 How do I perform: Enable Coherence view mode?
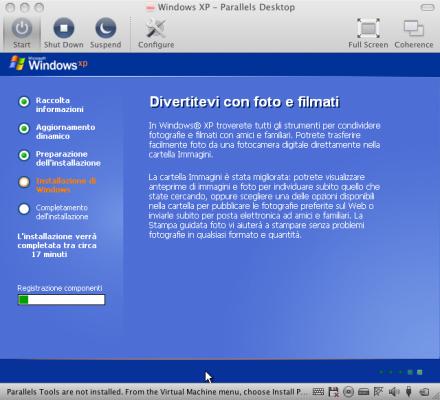(x=414, y=33)
